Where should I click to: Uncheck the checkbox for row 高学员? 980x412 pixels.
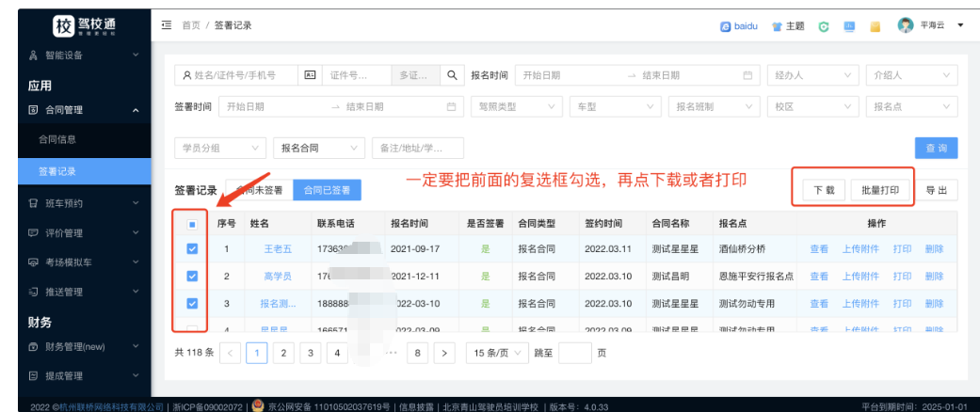click(192, 277)
